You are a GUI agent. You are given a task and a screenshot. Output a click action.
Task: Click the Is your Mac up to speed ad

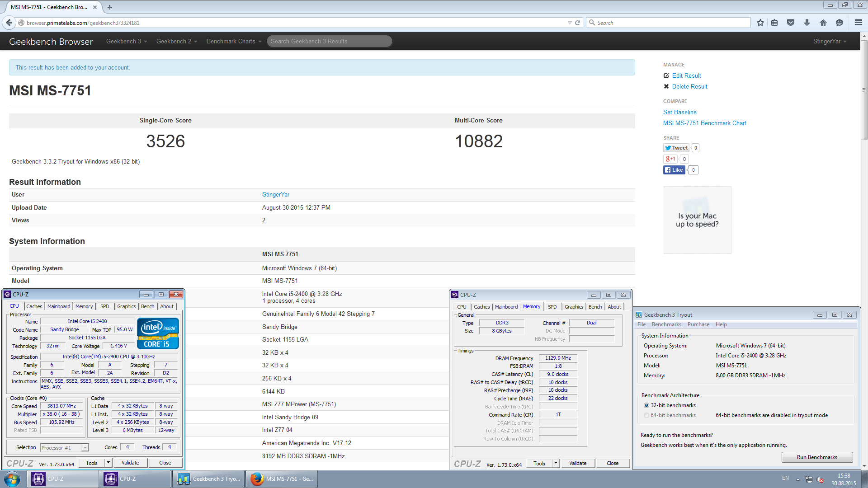point(697,220)
